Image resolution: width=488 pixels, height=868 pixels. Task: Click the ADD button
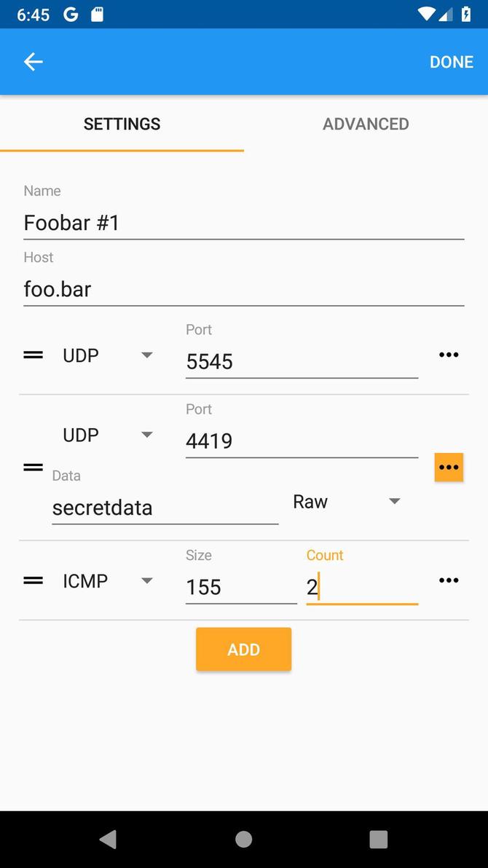[243, 649]
